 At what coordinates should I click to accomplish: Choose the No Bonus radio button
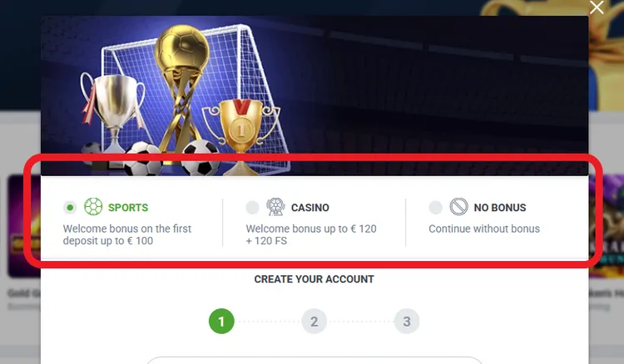pyautogui.click(x=435, y=208)
